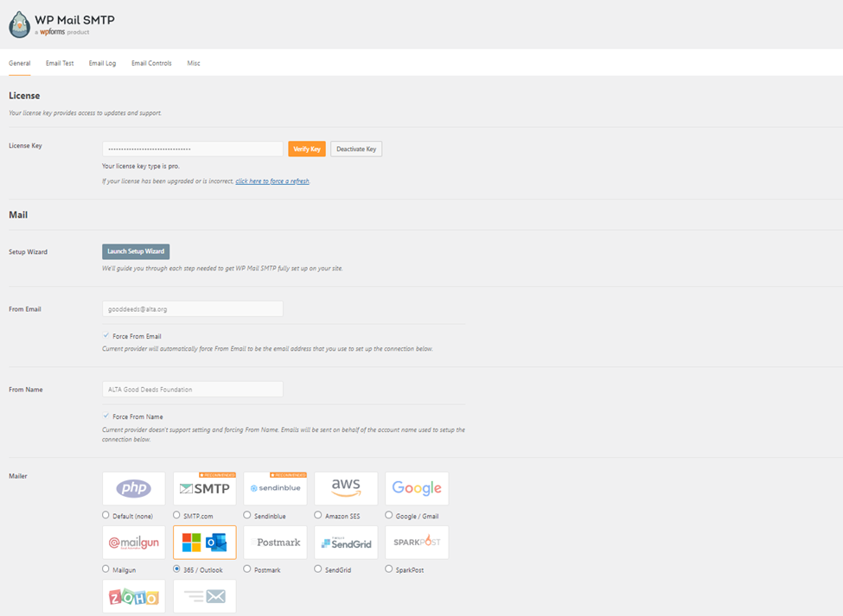Choose the Zoho mailer logo
The width and height of the screenshot is (843, 616).
click(134, 596)
